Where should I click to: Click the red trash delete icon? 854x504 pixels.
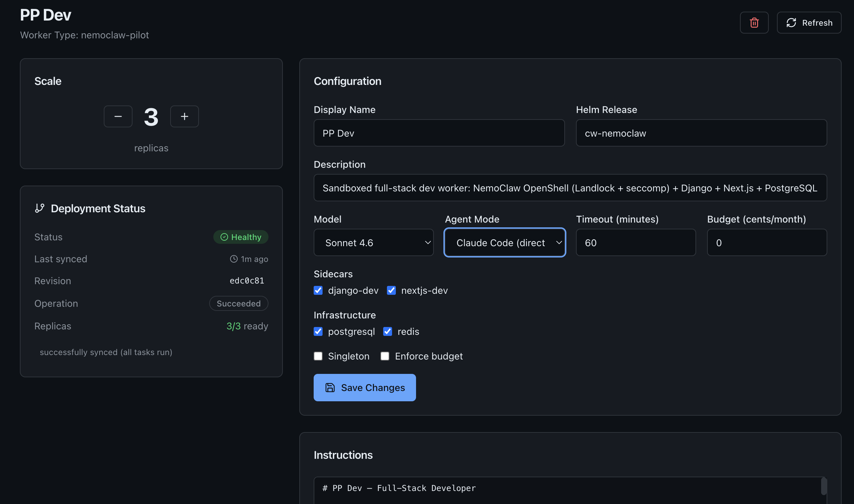click(x=754, y=23)
